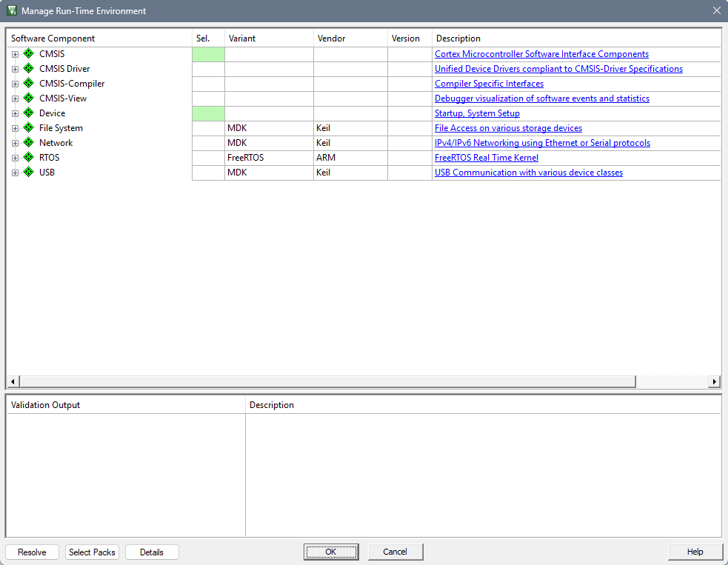Expand the USB tree node
The image size is (728, 565).
[x=16, y=173]
